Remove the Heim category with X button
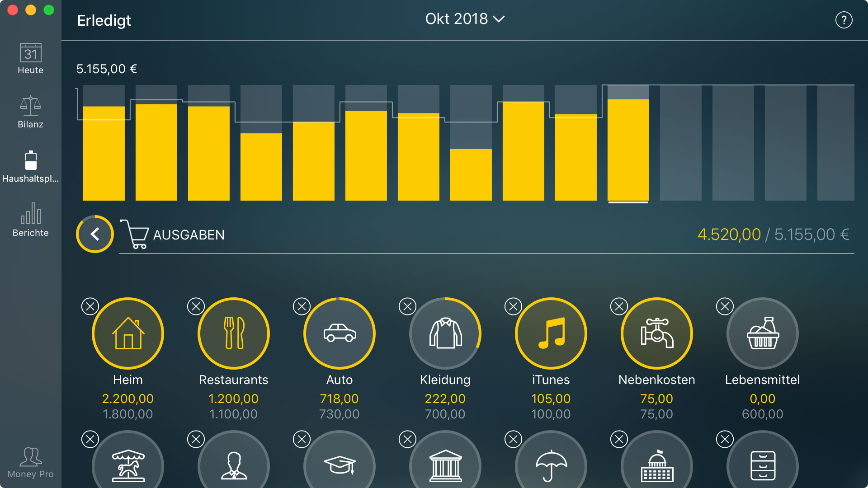 [x=90, y=305]
